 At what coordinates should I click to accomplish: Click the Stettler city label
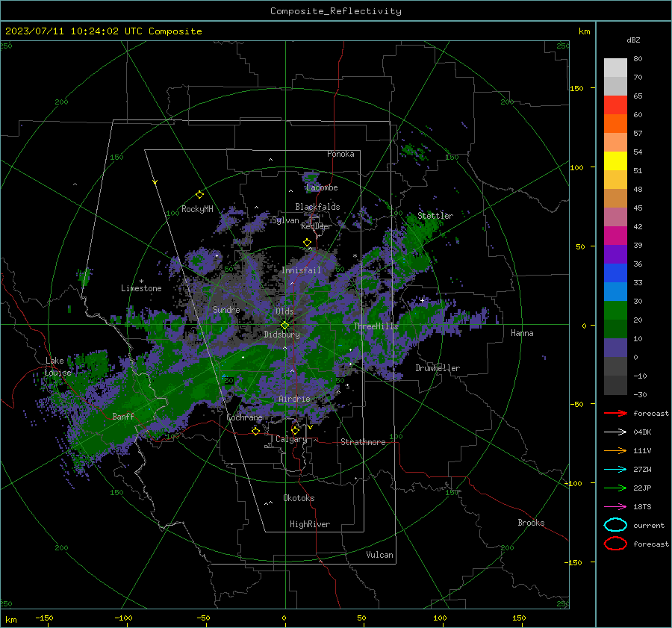coord(435,216)
